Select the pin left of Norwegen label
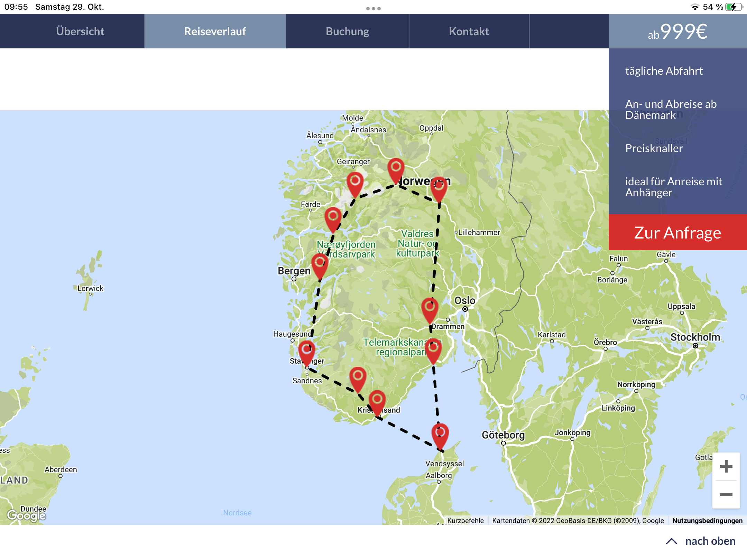This screenshot has width=747, height=560. pos(396,171)
